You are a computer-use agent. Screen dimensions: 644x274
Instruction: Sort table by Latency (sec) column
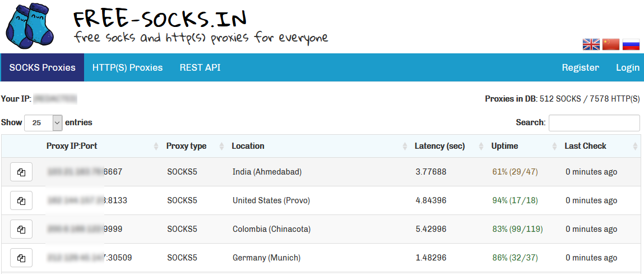pos(439,146)
